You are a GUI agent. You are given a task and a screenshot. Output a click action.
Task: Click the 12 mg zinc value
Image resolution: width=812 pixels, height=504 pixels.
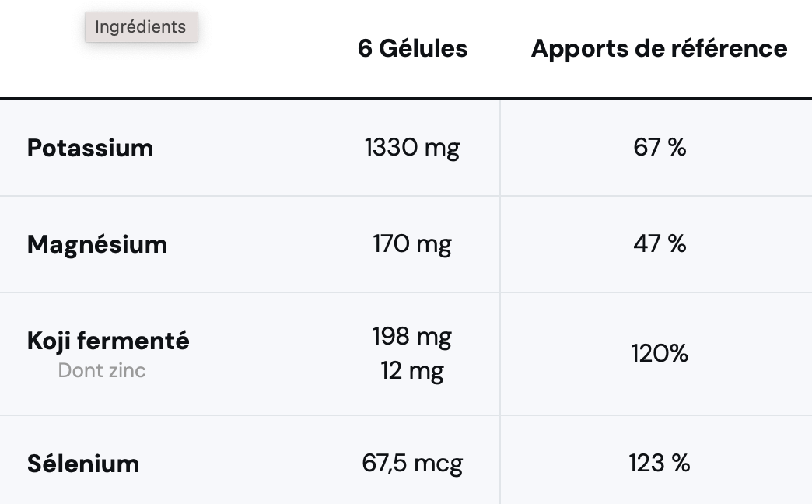pyautogui.click(x=412, y=370)
